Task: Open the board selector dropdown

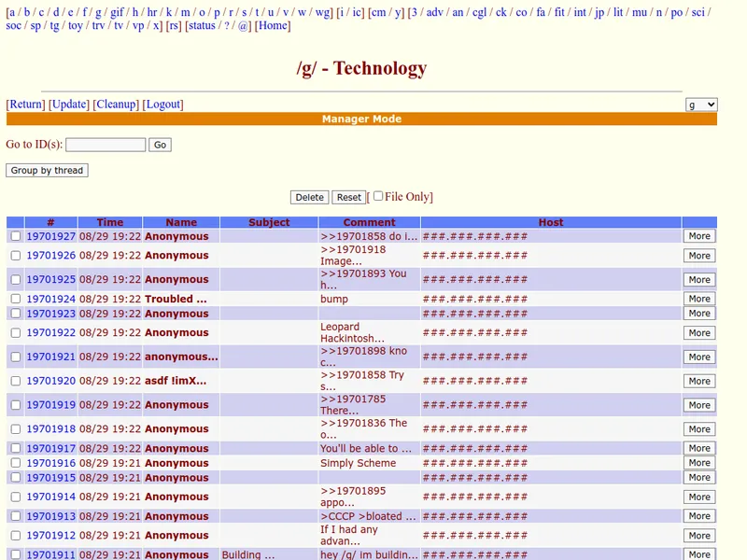Action: tap(700, 105)
